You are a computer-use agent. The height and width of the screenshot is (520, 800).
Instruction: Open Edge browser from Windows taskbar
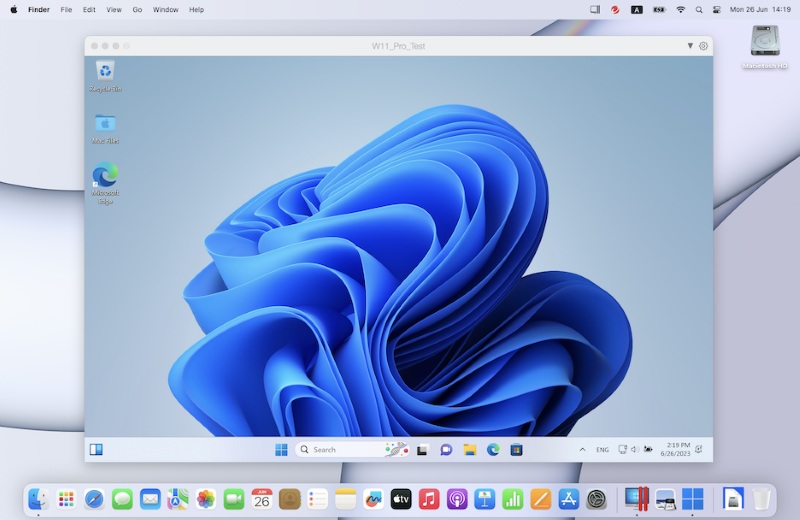point(493,450)
